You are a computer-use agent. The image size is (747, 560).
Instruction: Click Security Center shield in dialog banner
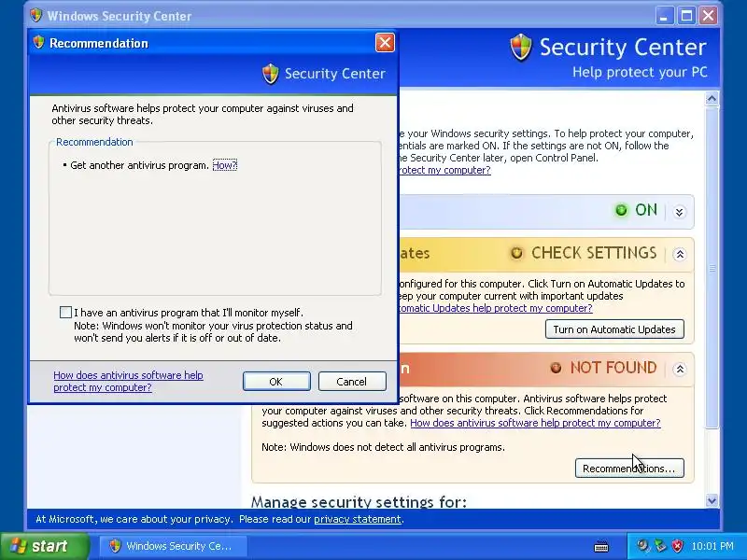271,74
